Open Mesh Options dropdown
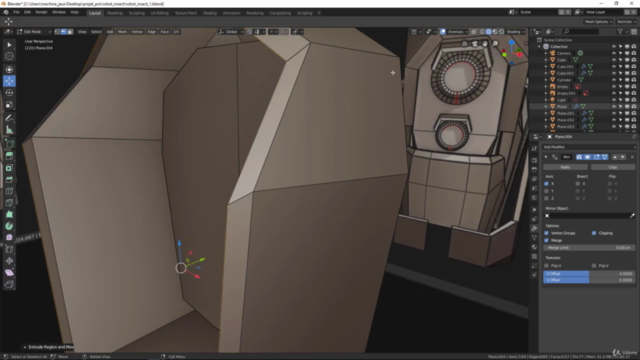Viewport: 640px width, 360px height. pyautogui.click(x=598, y=22)
